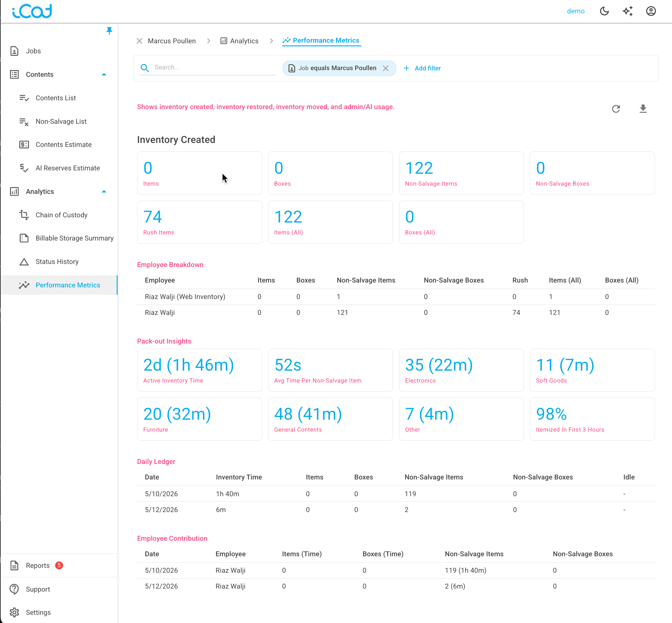Viewport: 672px width, 623px height.
Task: Click the Billable Storage Summary file icon
Action: coord(24,238)
